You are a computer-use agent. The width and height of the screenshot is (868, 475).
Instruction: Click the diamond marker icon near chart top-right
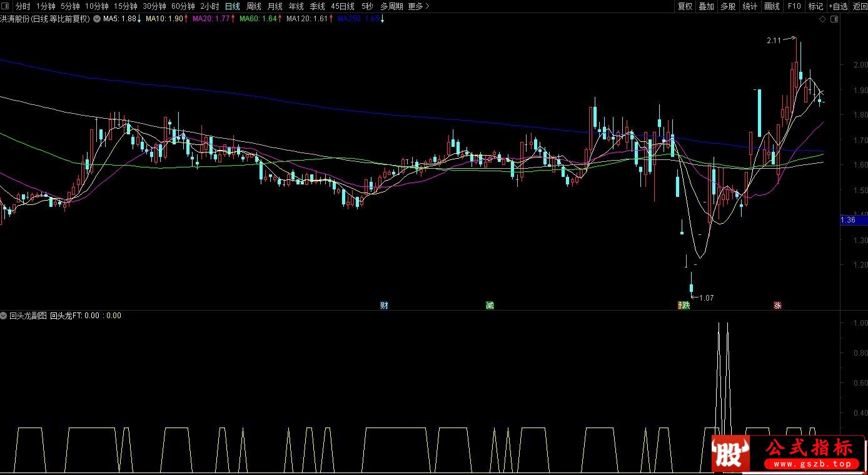(823, 19)
